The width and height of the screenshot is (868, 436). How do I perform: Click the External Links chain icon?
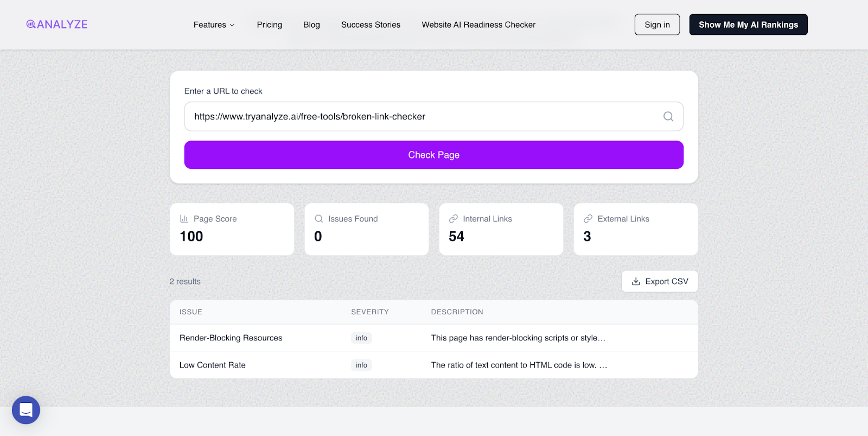tap(588, 219)
